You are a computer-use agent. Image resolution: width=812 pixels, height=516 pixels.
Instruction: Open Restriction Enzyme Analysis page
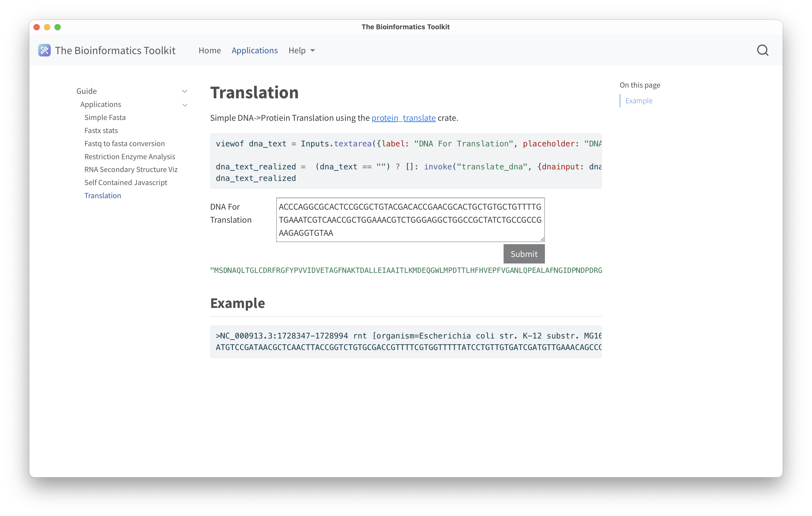click(x=129, y=156)
